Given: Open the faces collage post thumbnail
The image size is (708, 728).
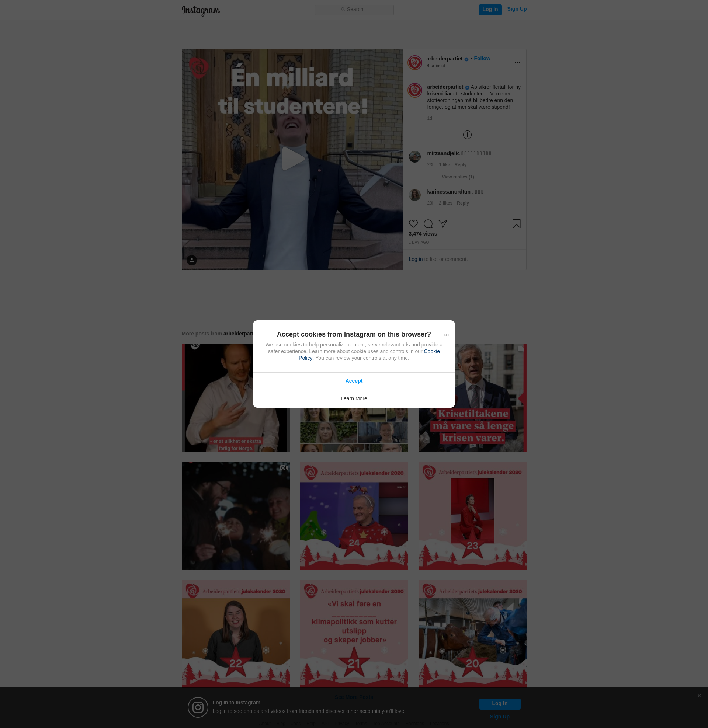Looking at the screenshot, I should (354, 429).
